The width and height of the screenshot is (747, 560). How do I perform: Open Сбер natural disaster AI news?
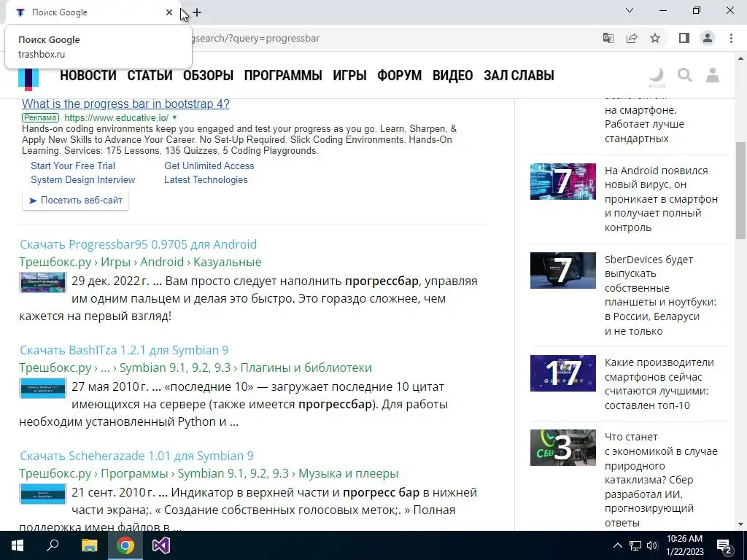click(x=661, y=480)
